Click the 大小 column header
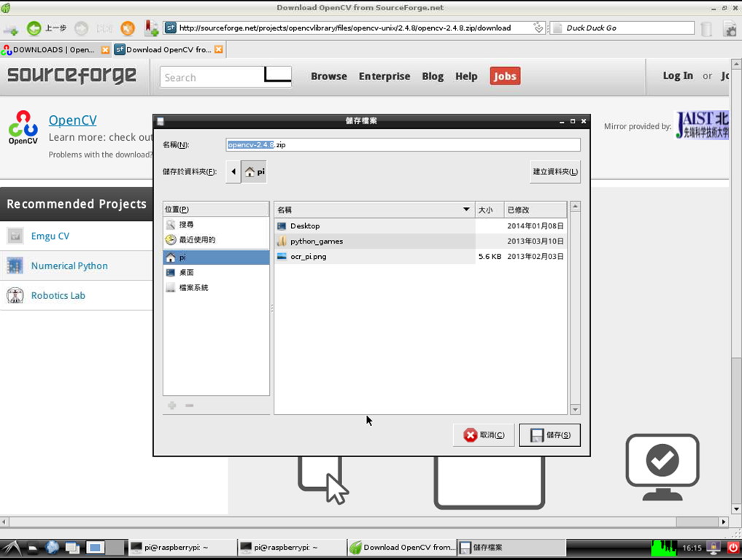 coord(490,209)
